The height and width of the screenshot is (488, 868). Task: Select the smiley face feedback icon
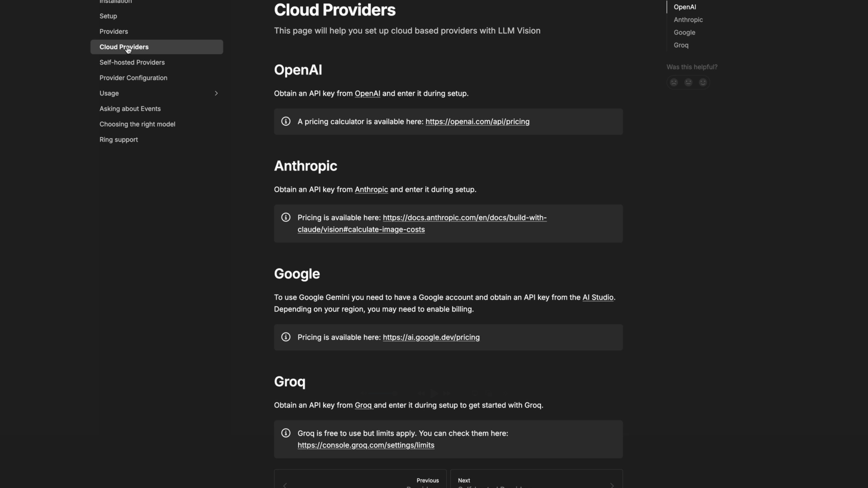(x=703, y=82)
